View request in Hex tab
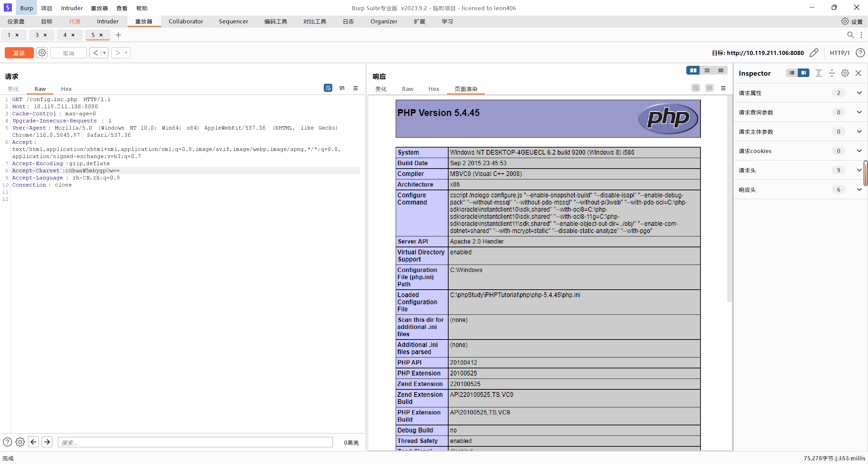Viewport: 868px width, 464px height. click(x=66, y=89)
